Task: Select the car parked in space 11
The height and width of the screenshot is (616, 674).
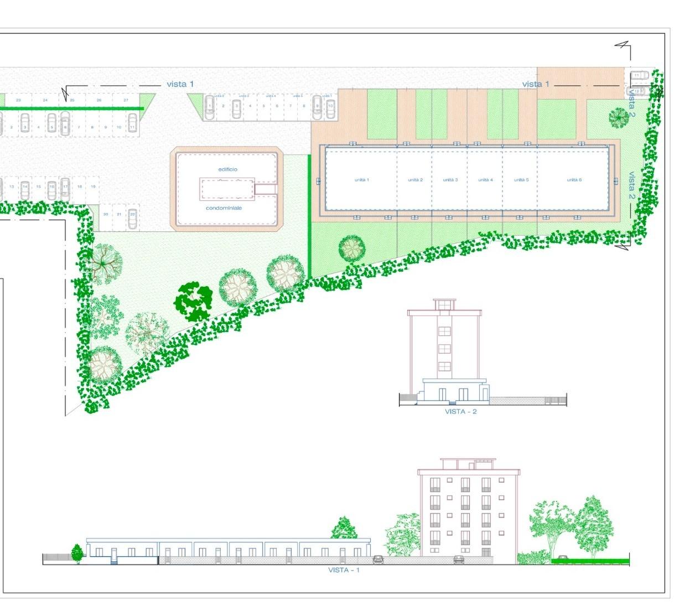Action: pos(133,122)
